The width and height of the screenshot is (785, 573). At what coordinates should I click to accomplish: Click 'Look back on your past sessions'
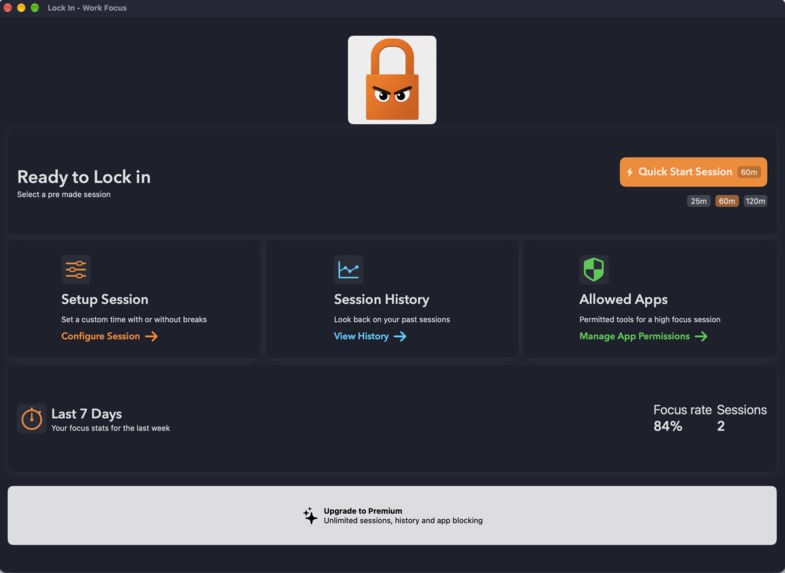[392, 319]
